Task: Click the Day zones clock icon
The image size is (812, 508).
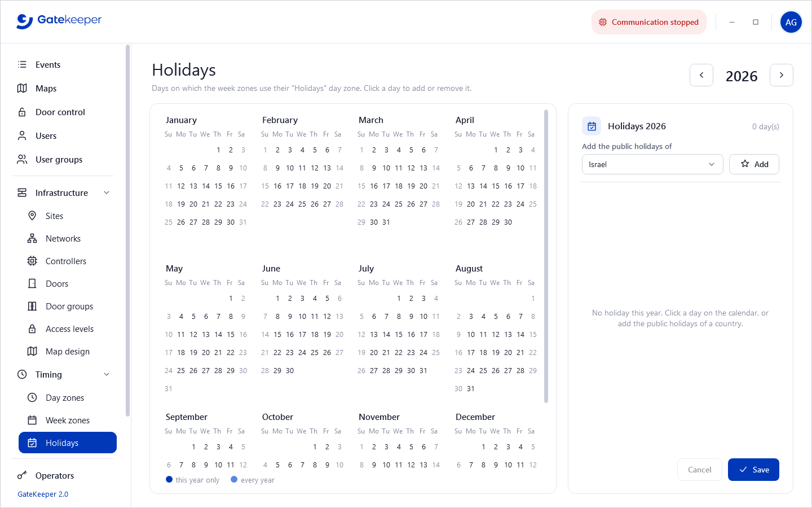Action: [x=32, y=397]
